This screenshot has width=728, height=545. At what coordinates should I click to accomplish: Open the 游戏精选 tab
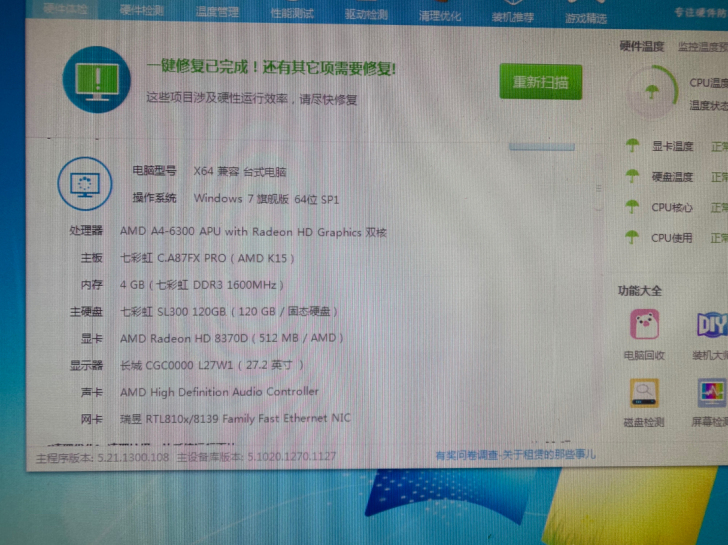point(586,18)
